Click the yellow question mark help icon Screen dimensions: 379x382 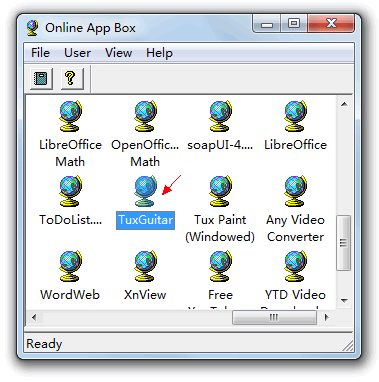coord(71,79)
